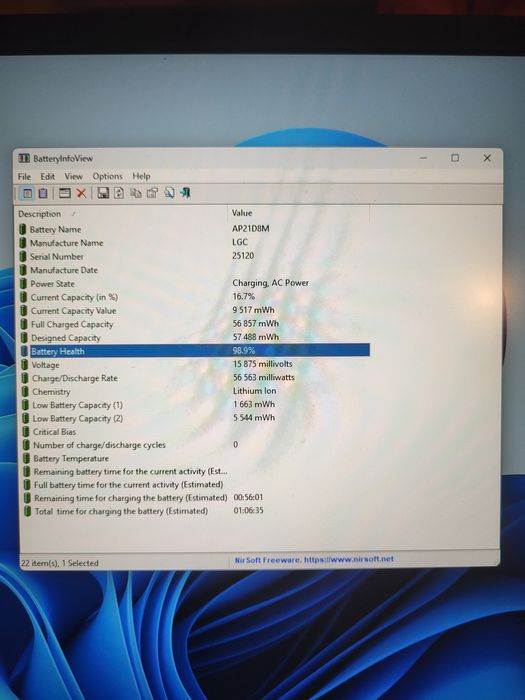Sort by the Description column header
Viewport: 525px width, 700px height.
122,213
